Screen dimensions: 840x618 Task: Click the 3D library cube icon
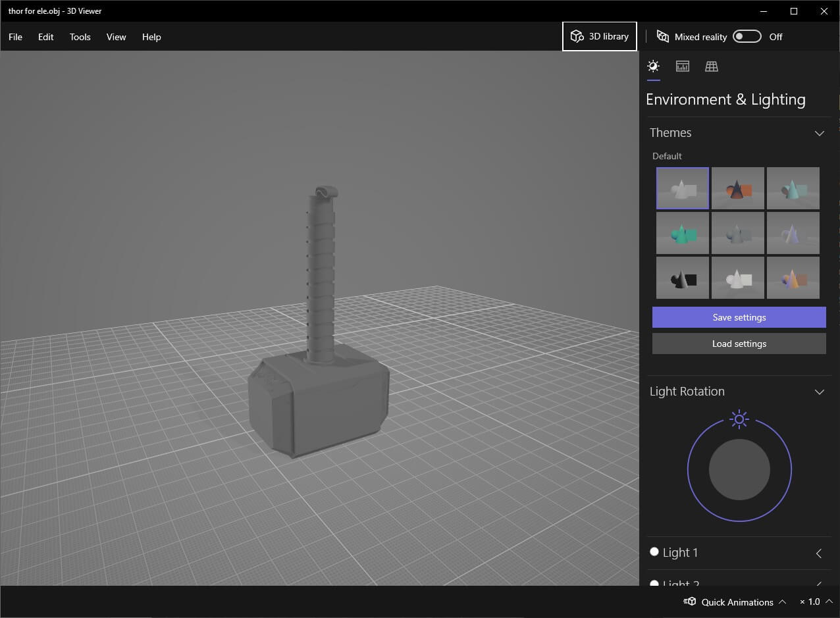point(577,36)
